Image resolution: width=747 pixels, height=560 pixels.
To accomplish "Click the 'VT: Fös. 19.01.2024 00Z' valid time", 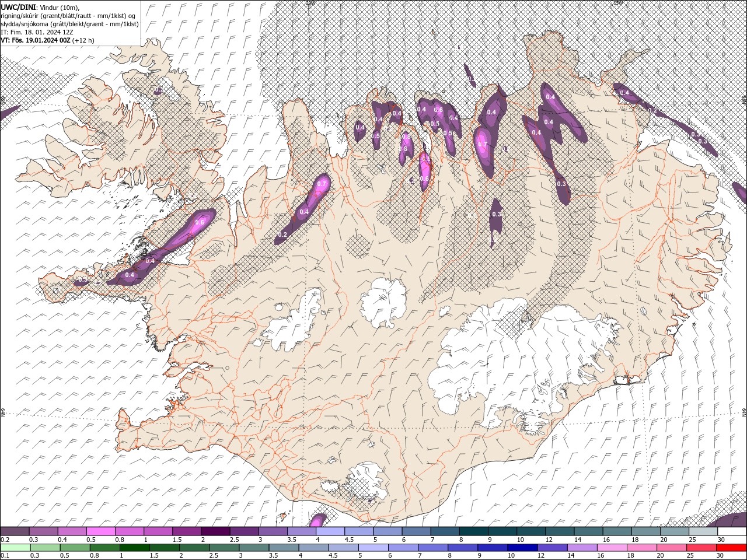I will pyautogui.click(x=36, y=40).
